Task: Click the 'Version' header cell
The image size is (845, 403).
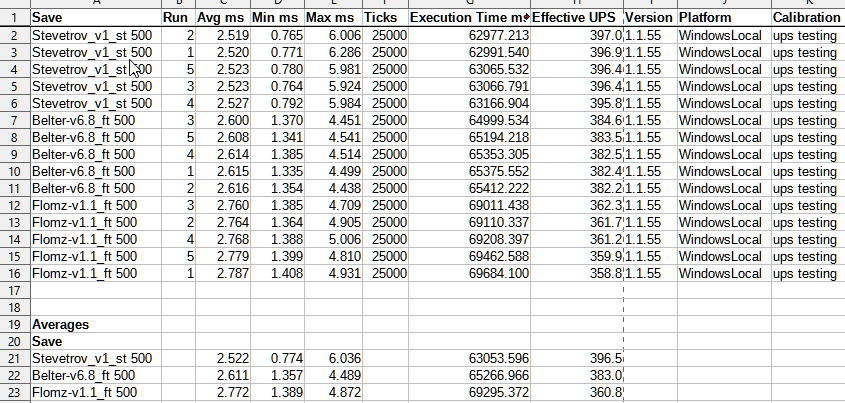Action: 648,18
